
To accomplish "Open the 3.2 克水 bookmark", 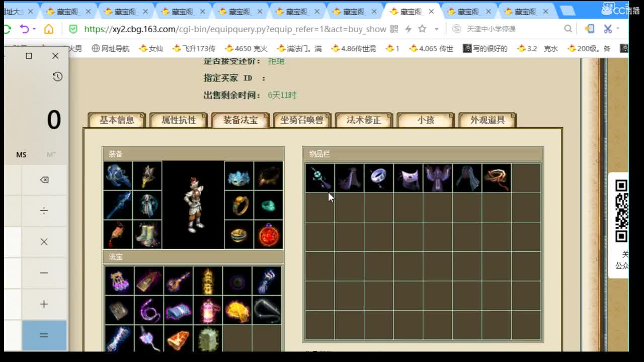I will point(538,49).
